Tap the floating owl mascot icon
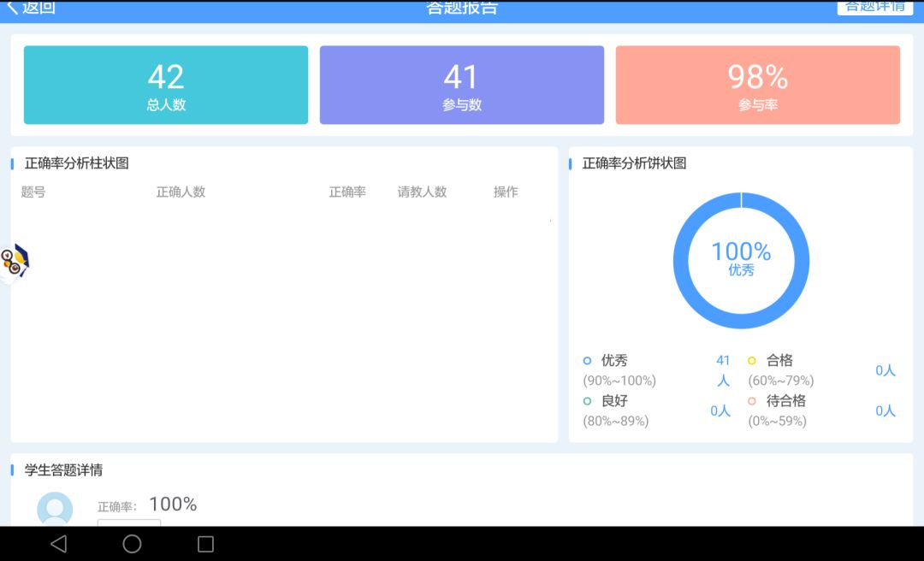This screenshot has width=924, height=561. click(x=15, y=263)
